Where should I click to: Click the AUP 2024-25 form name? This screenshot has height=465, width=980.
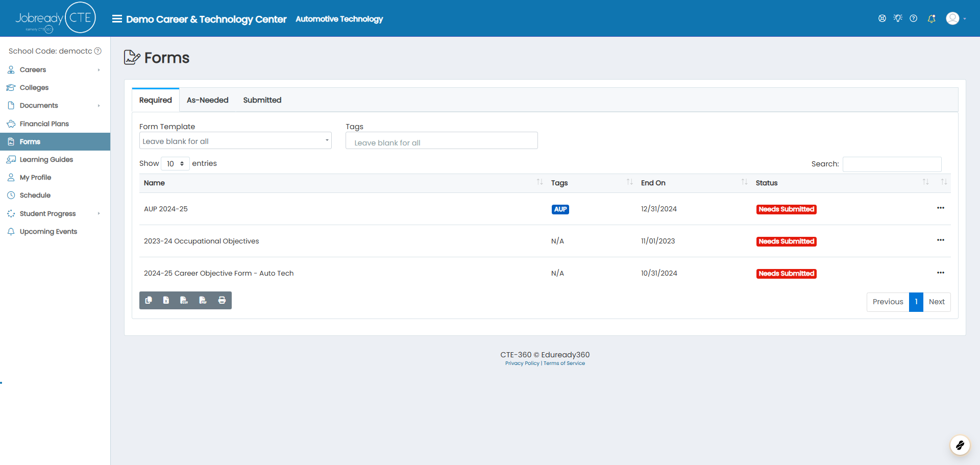166,209
